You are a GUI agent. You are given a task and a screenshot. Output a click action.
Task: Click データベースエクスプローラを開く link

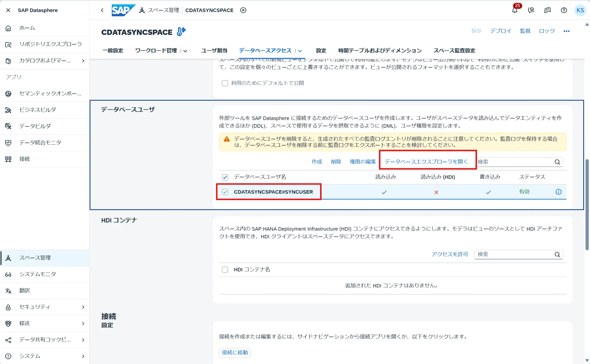(426, 162)
